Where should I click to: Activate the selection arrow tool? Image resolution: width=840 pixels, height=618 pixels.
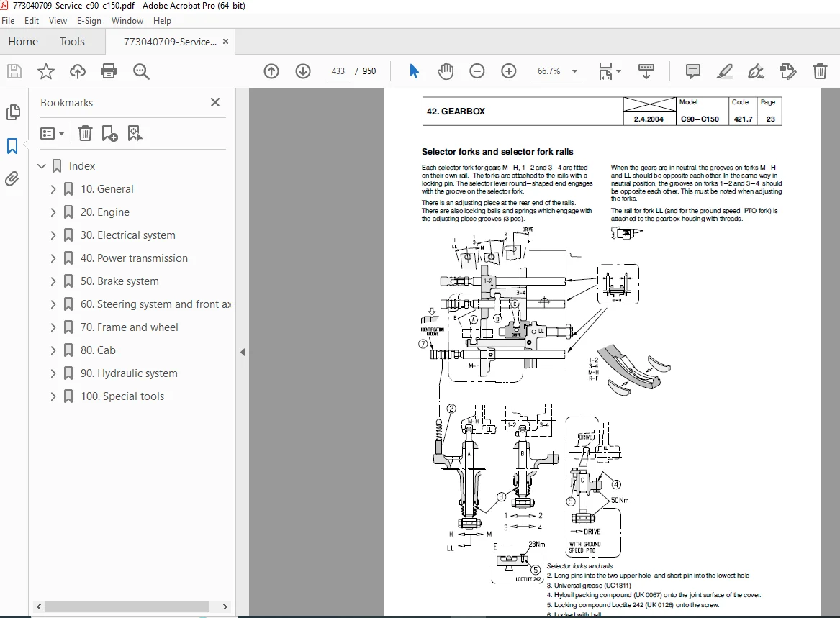click(x=414, y=71)
